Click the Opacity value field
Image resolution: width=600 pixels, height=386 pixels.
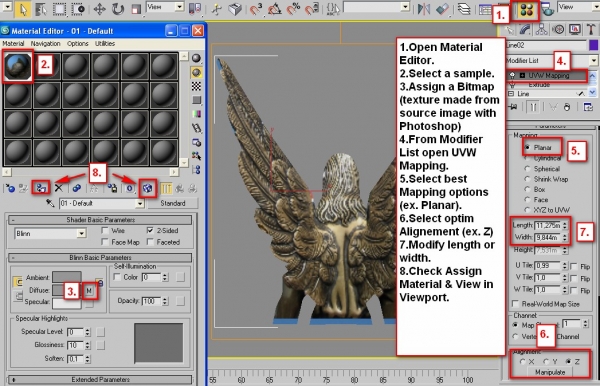(151, 301)
